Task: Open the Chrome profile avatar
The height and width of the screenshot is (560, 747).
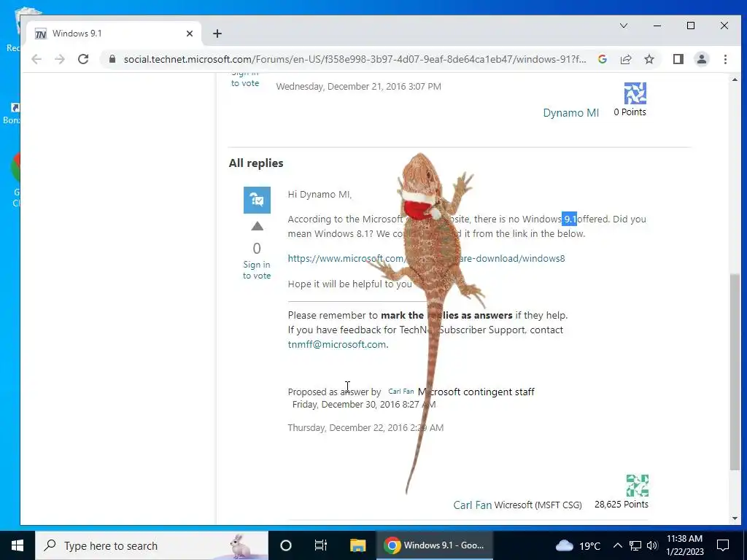Action: (x=701, y=59)
